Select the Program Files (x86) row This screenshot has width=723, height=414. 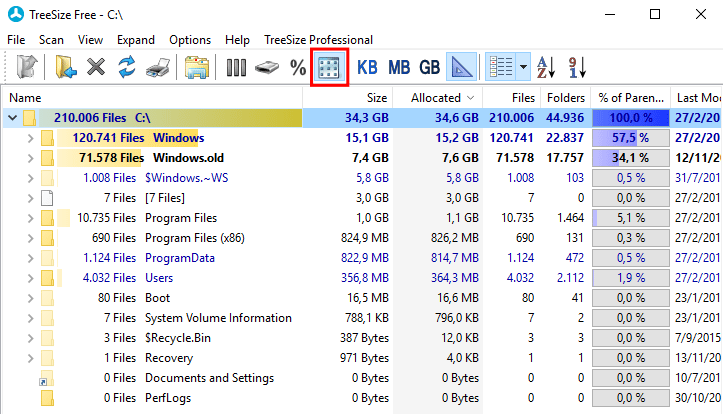coord(362,238)
